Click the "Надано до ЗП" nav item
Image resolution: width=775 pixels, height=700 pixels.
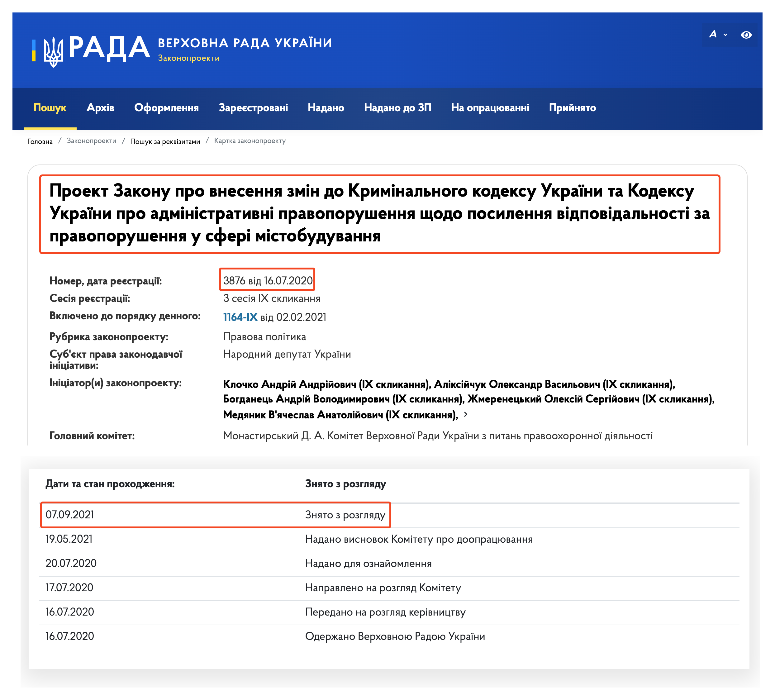pos(398,108)
